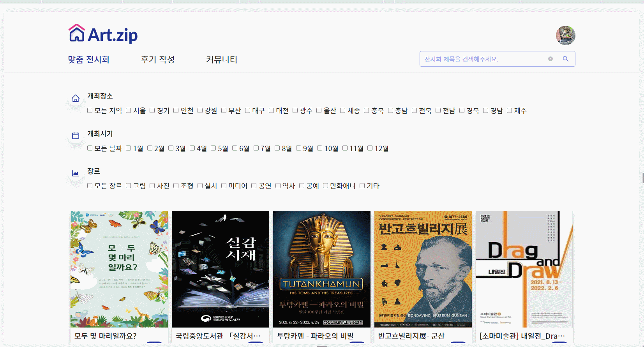Viewport: 644px width, 347px height.
Task: Open the 맞춤 전시회 tab
Action: click(88, 59)
